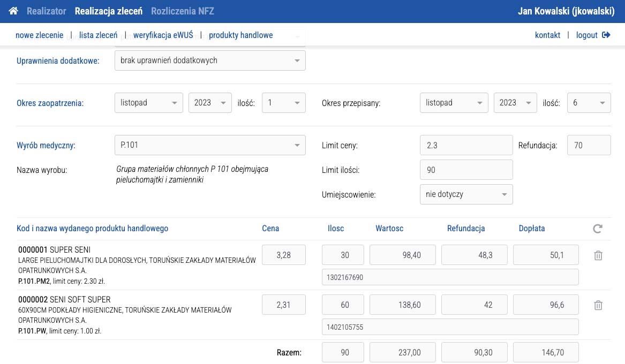Open 'produkty handlowe' link
The image size is (625, 364).
(x=240, y=35)
